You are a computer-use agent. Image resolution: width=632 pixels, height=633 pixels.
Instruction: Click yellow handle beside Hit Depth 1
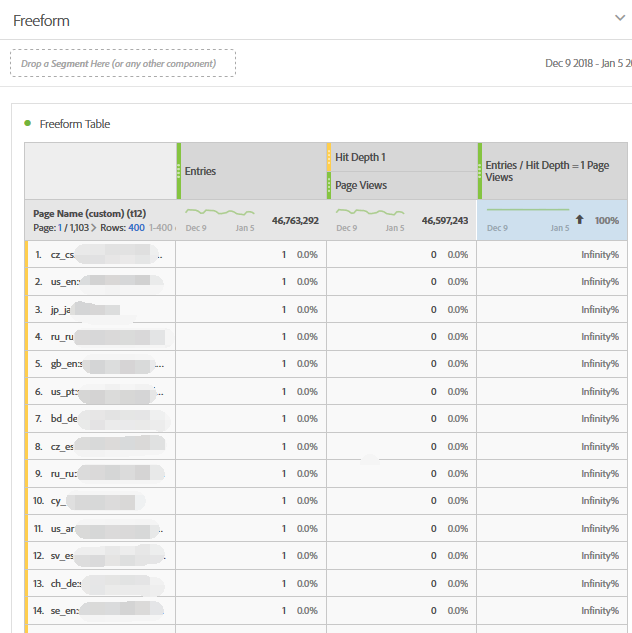pyautogui.click(x=329, y=157)
